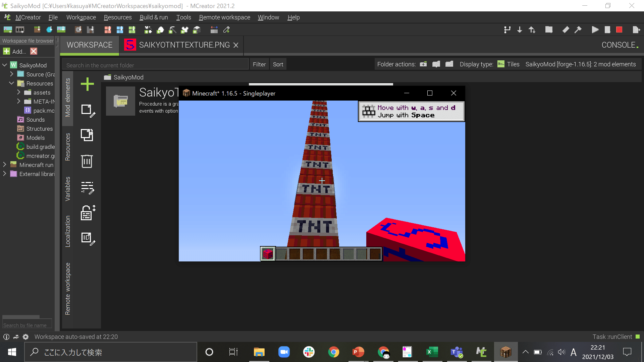Switch to the SAIKYOTNTTEXTURE.PNG tab
This screenshot has width=644, height=362.
(184, 45)
